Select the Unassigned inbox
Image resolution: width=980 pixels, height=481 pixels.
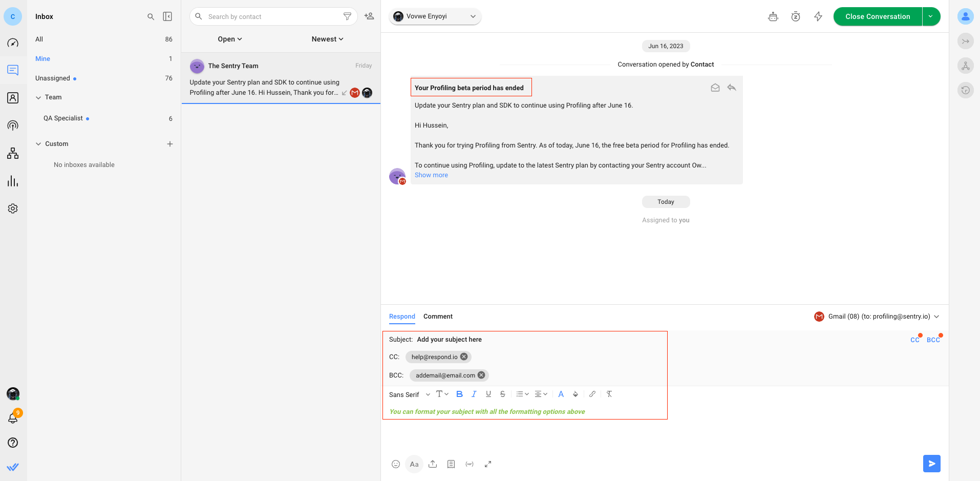[x=53, y=78]
